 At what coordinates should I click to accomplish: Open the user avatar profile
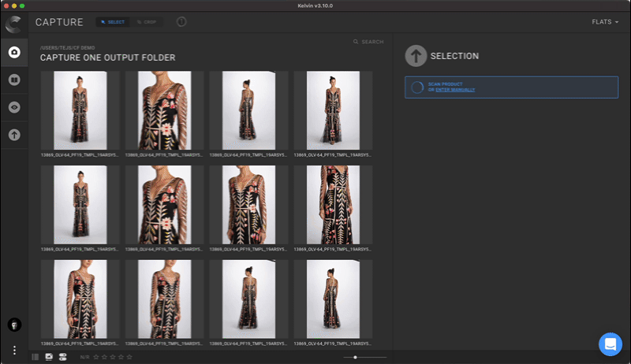[x=14, y=325]
